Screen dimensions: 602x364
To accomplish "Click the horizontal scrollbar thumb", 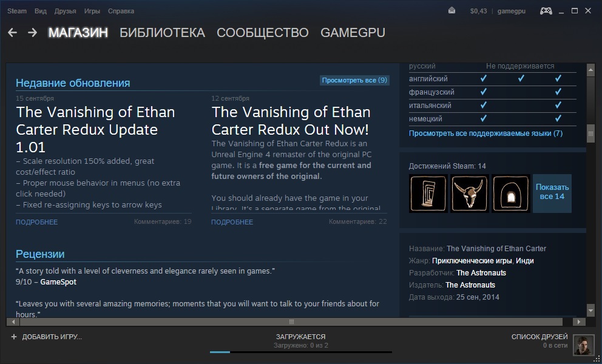I will 291,322.
